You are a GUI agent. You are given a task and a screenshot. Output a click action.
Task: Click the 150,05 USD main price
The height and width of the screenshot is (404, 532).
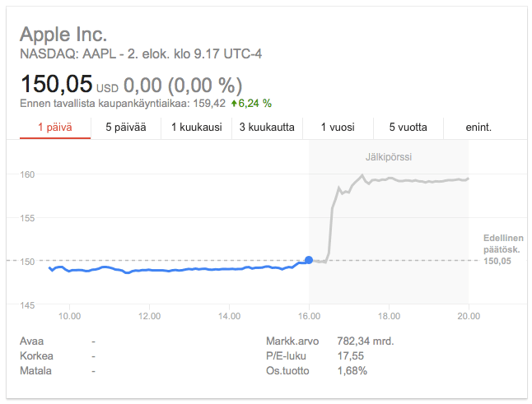point(56,85)
